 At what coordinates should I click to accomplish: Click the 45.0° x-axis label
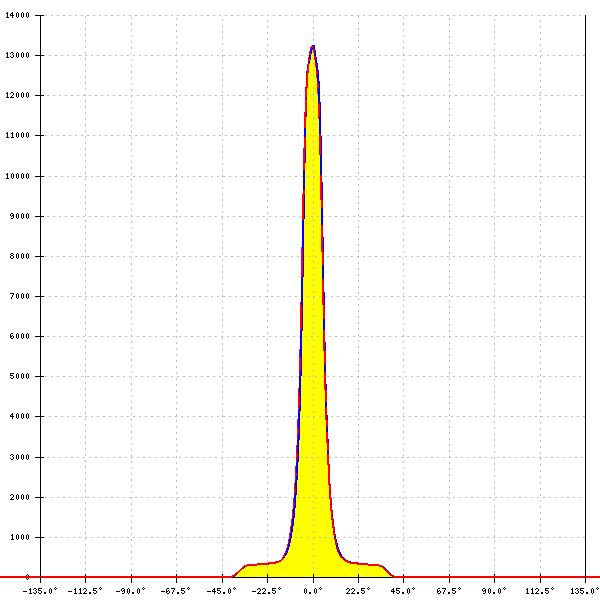point(403,591)
